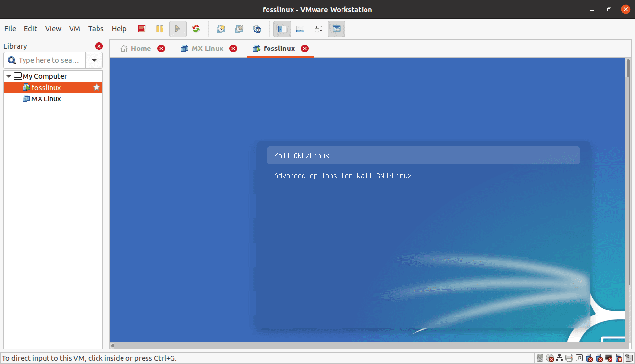This screenshot has width=635, height=364.
Task: Toggle the thumbnail bar toolbar button
Action: pos(300,29)
